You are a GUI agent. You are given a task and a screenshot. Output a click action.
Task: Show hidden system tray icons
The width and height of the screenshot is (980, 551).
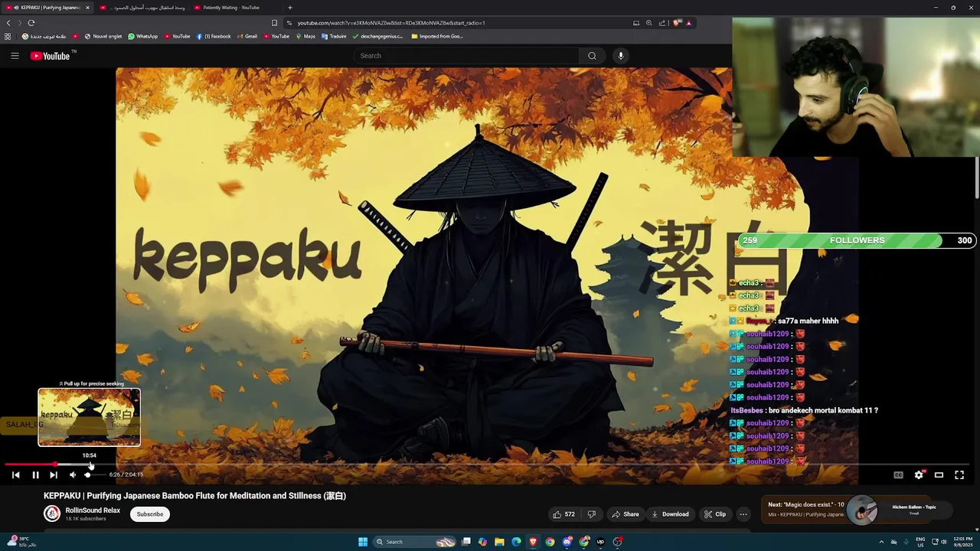881,542
